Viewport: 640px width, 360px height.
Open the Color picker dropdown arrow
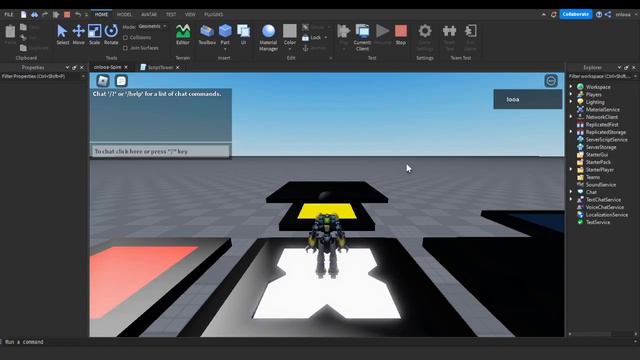click(x=290, y=49)
